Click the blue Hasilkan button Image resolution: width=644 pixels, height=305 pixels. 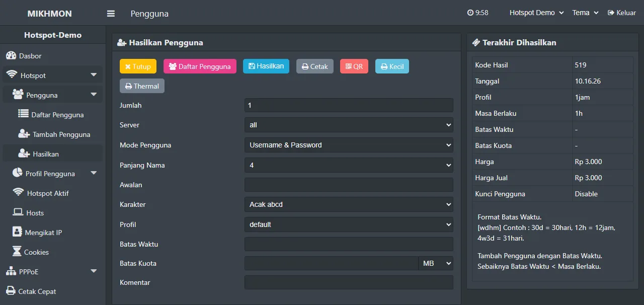(x=266, y=66)
